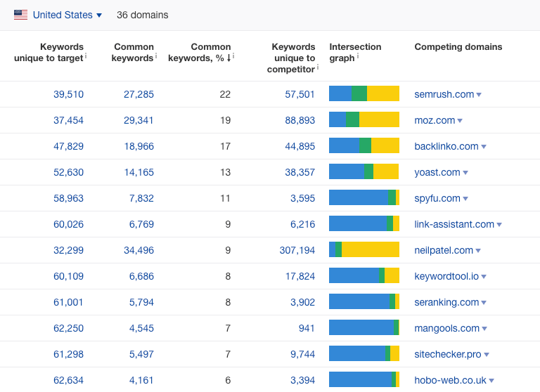Click the 52,630 unique to target value

point(68,172)
